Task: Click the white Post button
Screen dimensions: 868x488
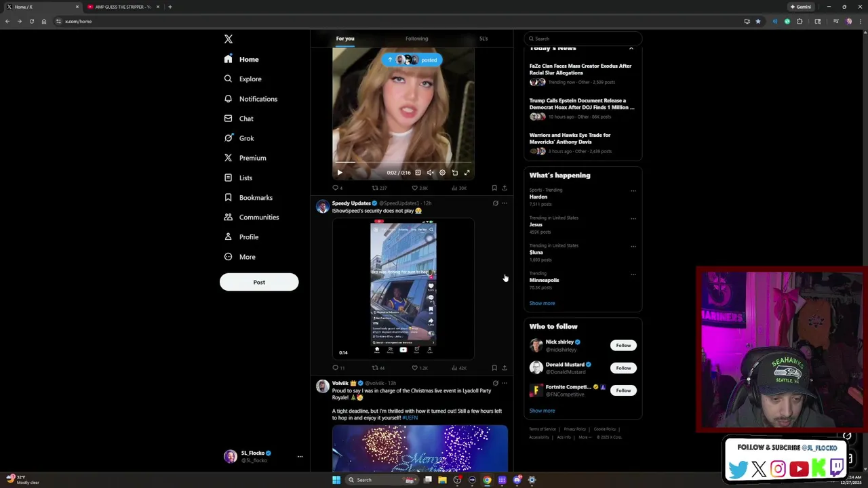Action: pyautogui.click(x=259, y=282)
